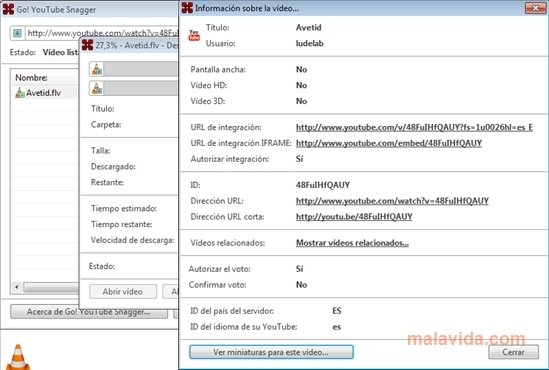
Task: Click the Go! YouTube Snagger title bar app icon
Action: point(8,9)
